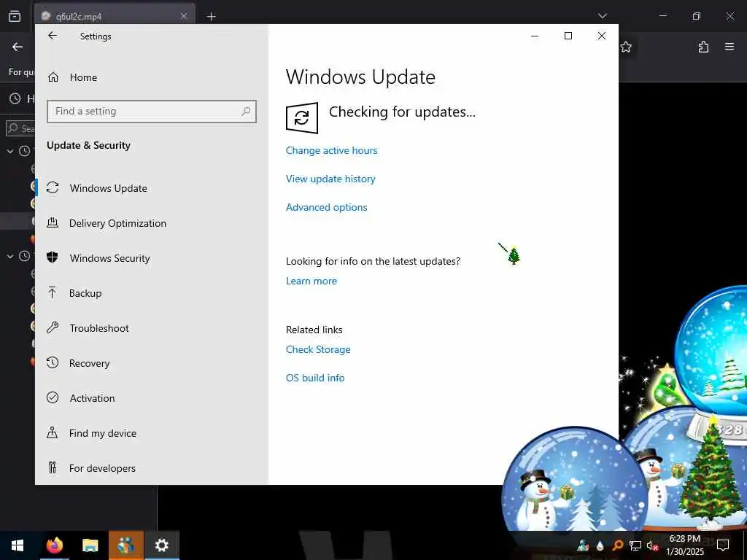Open clock showing 6:28 PM
This screenshot has height=560, width=747.
point(684,545)
